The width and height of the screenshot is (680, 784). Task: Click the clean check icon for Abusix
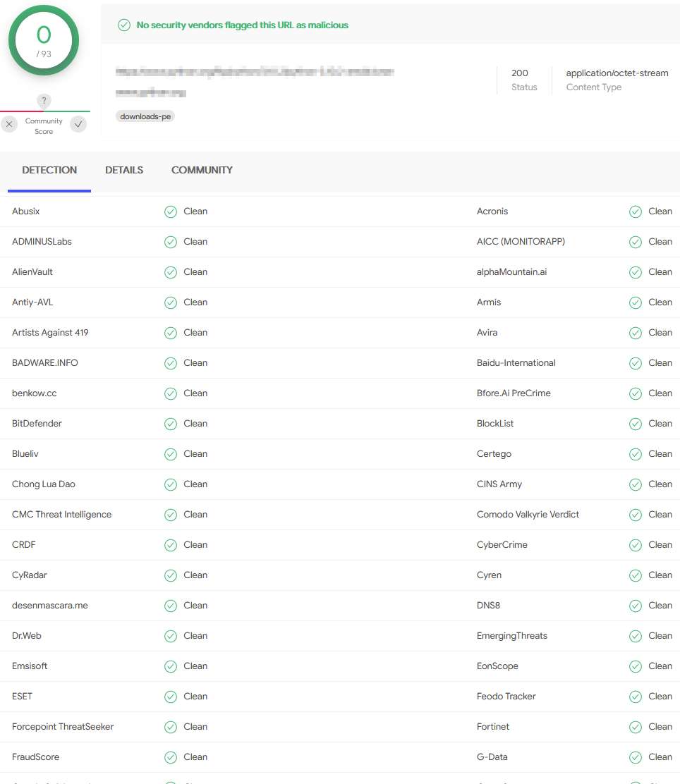pos(171,212)
